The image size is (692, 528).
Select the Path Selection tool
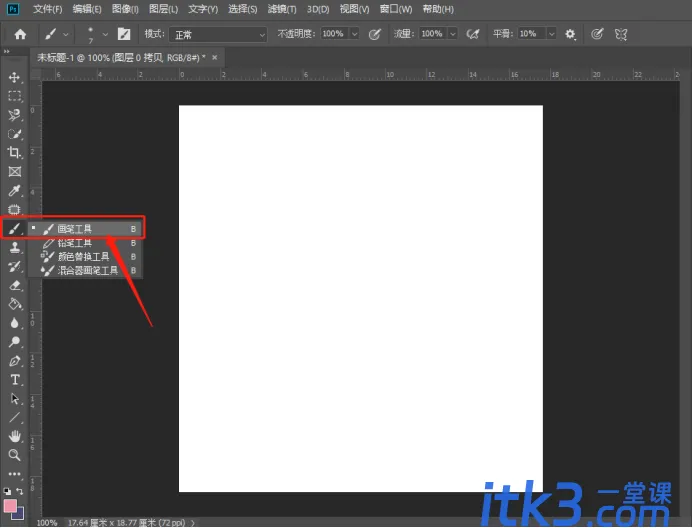(x=14, y=399)
